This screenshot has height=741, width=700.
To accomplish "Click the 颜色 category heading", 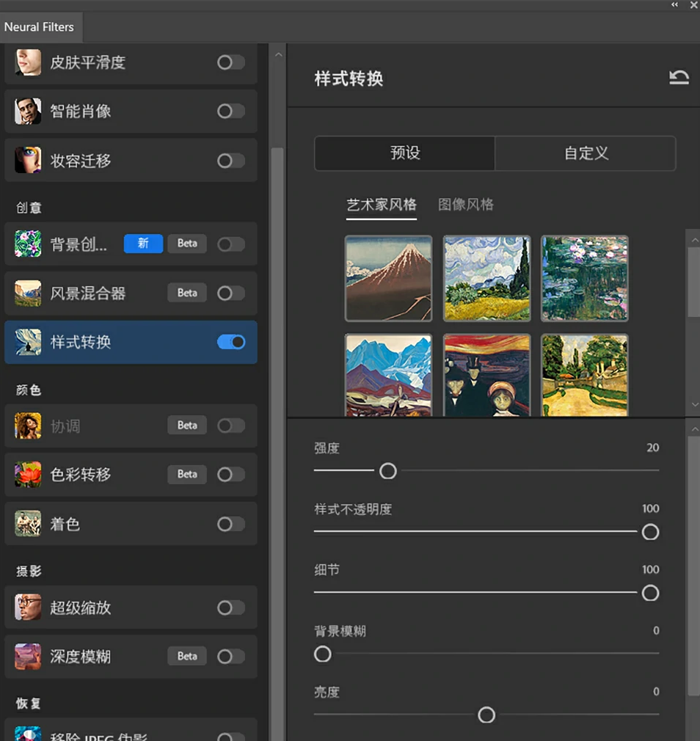I will [x=29, y=390].
